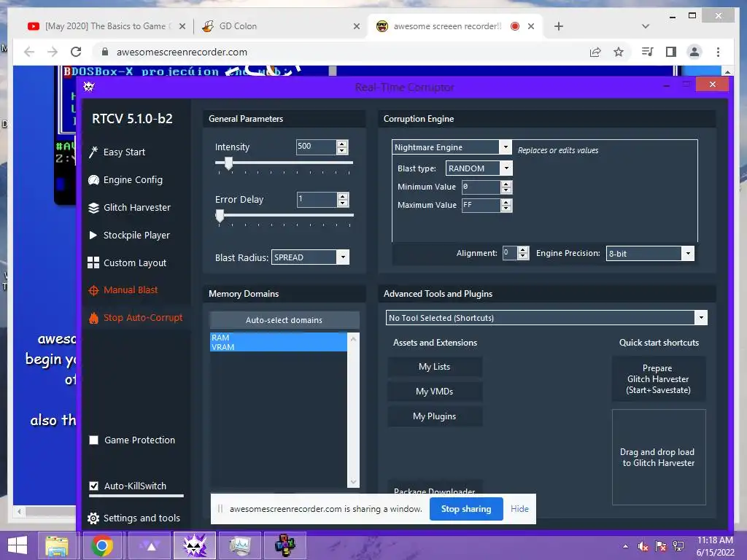
Task: Expand Nightmare Engine dropdown
Action: click(506, 147)
